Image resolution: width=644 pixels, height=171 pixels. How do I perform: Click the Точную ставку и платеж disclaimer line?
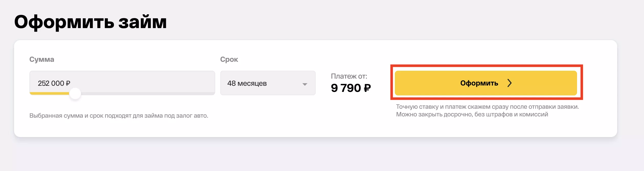pos(487,107)
